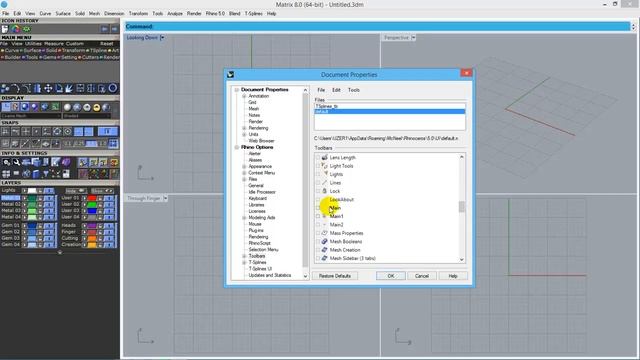Select Keyboard in Rhino Options tree
This screenshot has width=640, height=360.
point(258,198)
